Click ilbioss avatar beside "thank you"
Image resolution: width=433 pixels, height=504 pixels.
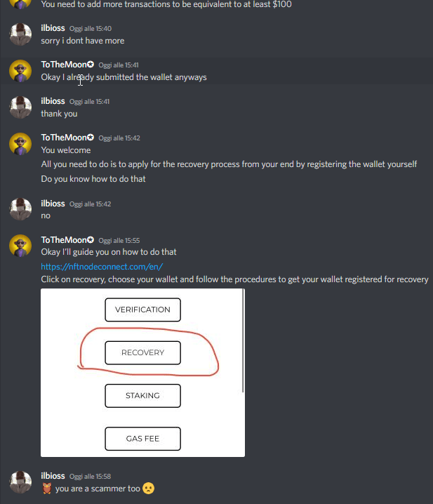coord(20,107)
